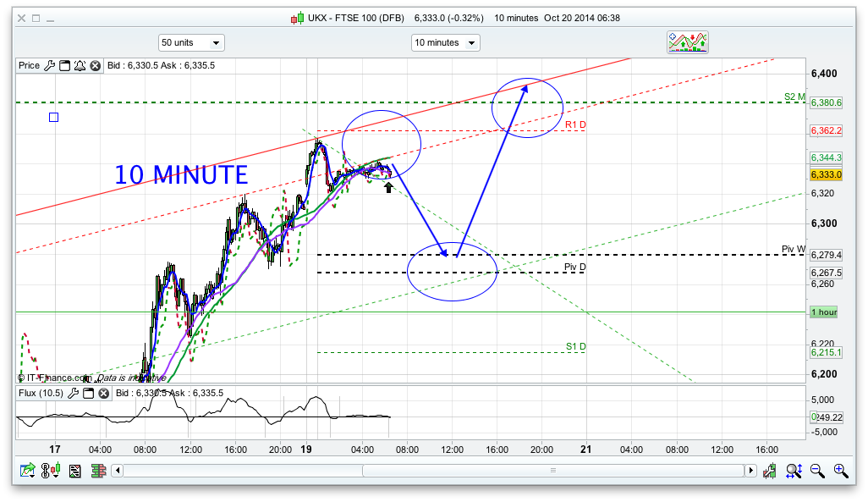
Task: Close the Price panel with its X icon
Action: 96,65
